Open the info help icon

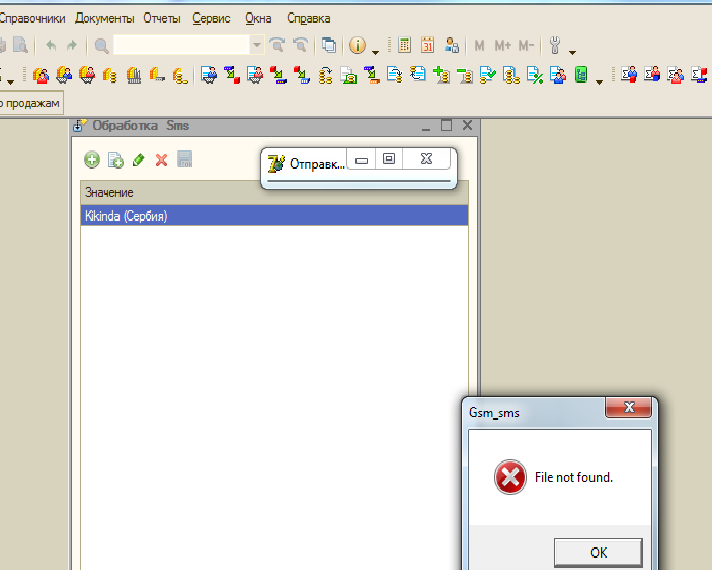pyautogui.click(x=357, y=45)
